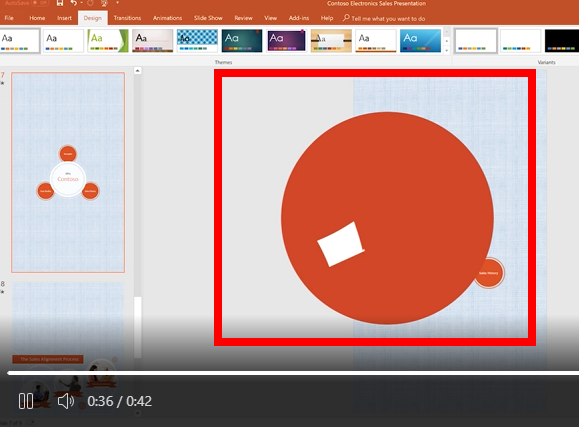Open the Help tab

pyautogui.click(x=327, y=18)
